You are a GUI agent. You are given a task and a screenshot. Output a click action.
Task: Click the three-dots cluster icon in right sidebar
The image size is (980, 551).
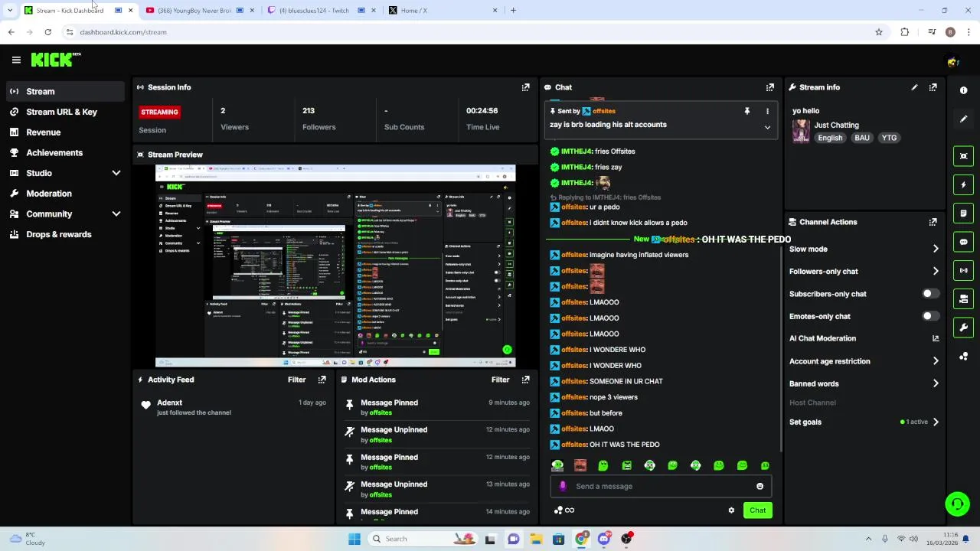pyautogui.click(x=963, y=357)
